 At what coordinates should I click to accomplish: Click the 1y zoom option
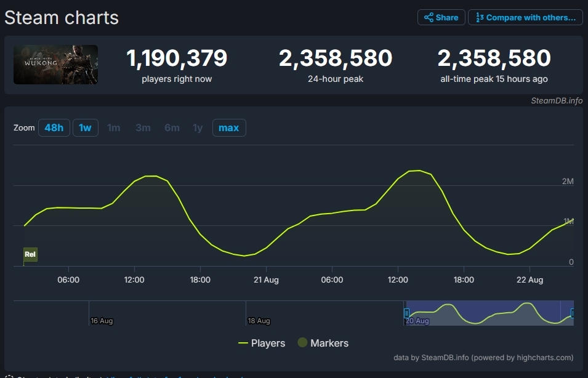click(198, 128)
